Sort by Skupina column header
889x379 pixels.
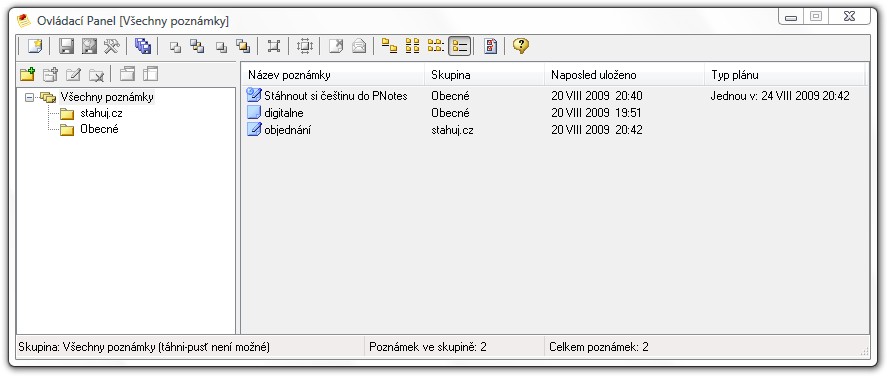484,75
